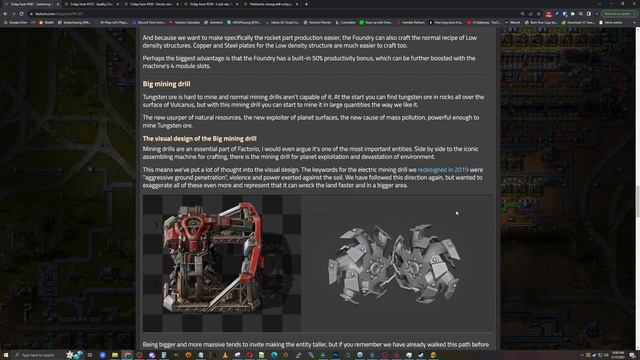Screen dimensions: 640x360
Task: Click the zoom magnifier icon in address bar
Action: [522, 13]
